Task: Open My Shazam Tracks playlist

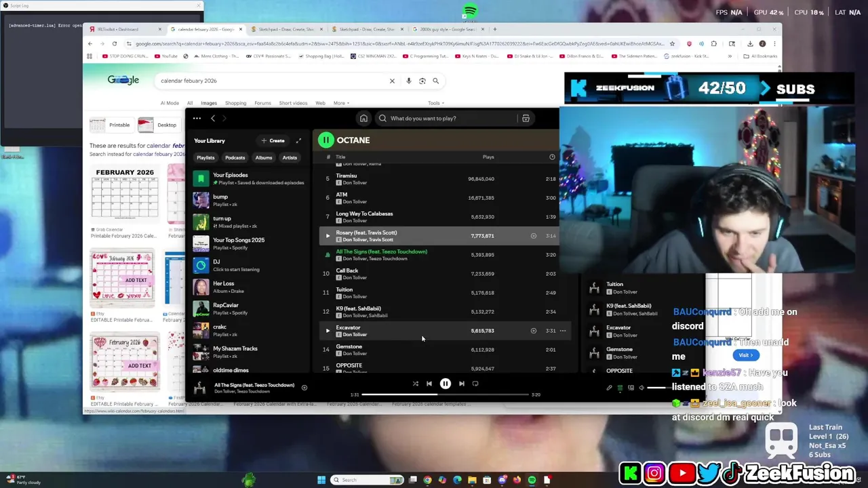Action: 248,352
